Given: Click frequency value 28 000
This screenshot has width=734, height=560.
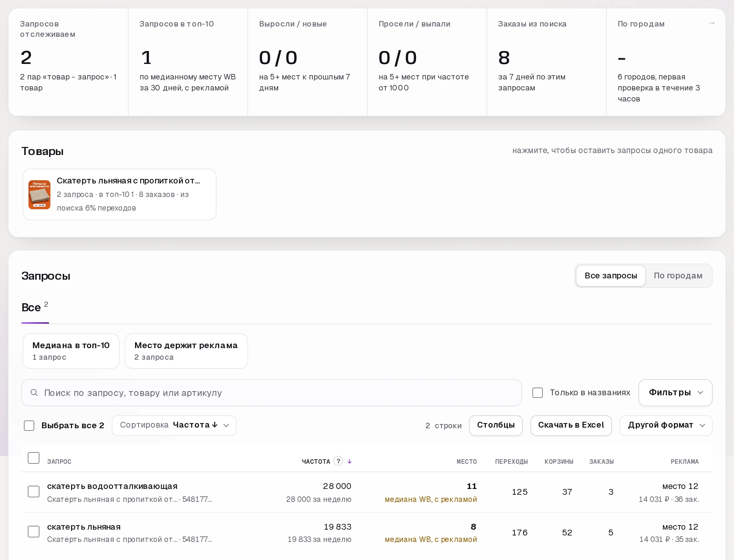Looking at the screenshot, I should (x=337, y=486).
